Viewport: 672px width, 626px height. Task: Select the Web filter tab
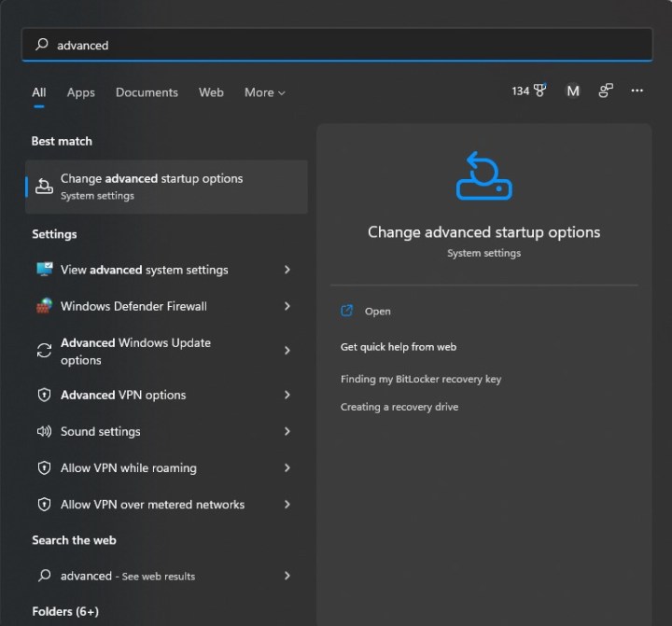click(211, 92)
